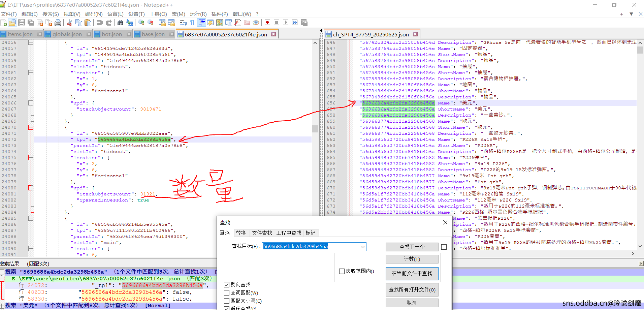Click Run macro multiple times icon
Screen dimensions: 644x310
[x=295, y=23]
